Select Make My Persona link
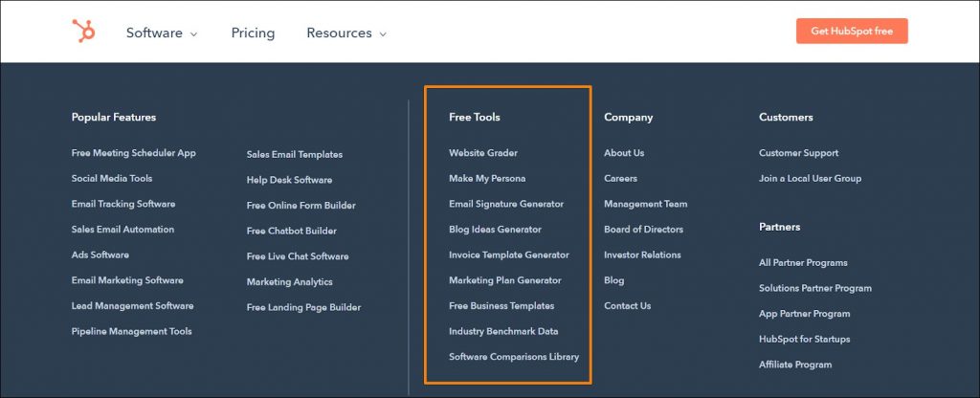This screenshot has height=398, width=980. pyautogui.click(x=487, y=178)
